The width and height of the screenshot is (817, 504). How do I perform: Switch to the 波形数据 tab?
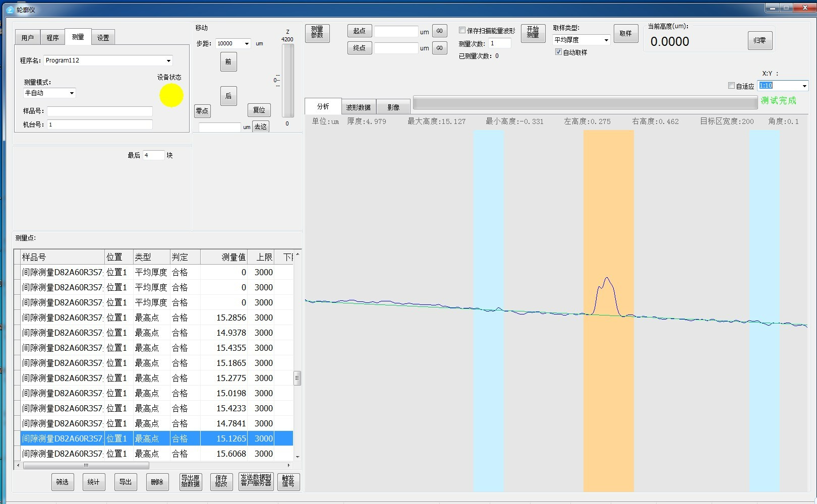click(358, 107)
